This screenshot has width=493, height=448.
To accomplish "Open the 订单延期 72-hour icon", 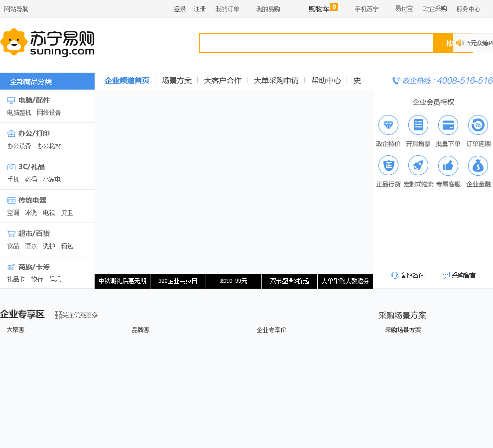I will pos(478,125).
